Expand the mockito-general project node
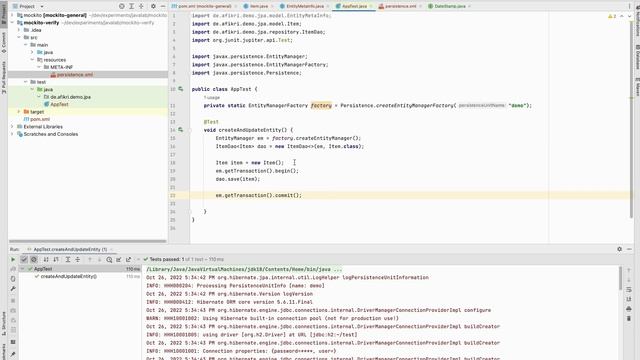Screen dimensions: 640x360 click(x=12, y=15)
